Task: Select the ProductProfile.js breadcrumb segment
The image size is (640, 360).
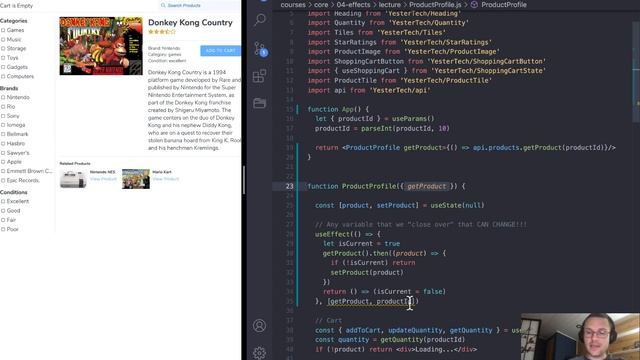Action: pyautogui.click(x=435, y=4)
